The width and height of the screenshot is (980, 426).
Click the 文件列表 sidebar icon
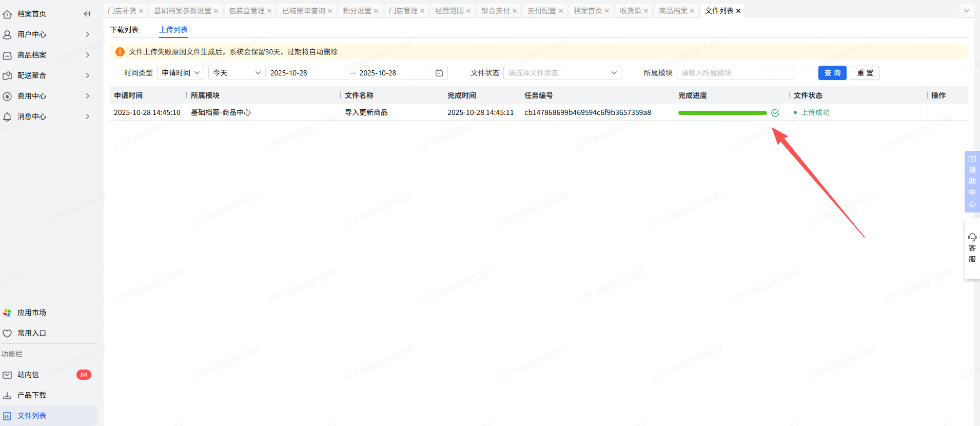(7, 416)
